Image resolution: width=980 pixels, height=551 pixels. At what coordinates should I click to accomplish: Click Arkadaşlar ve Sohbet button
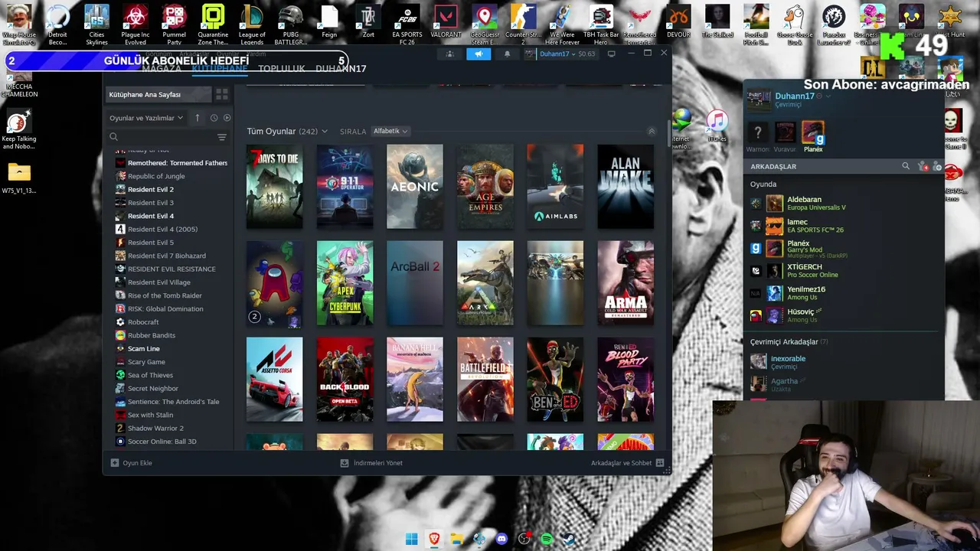coord(627,463)
